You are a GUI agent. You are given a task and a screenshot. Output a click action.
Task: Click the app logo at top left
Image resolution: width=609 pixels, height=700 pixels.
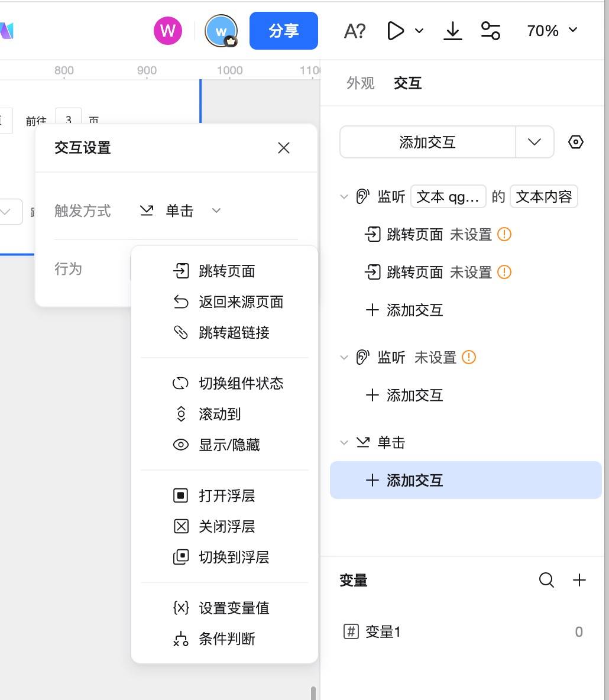(7, 31)
